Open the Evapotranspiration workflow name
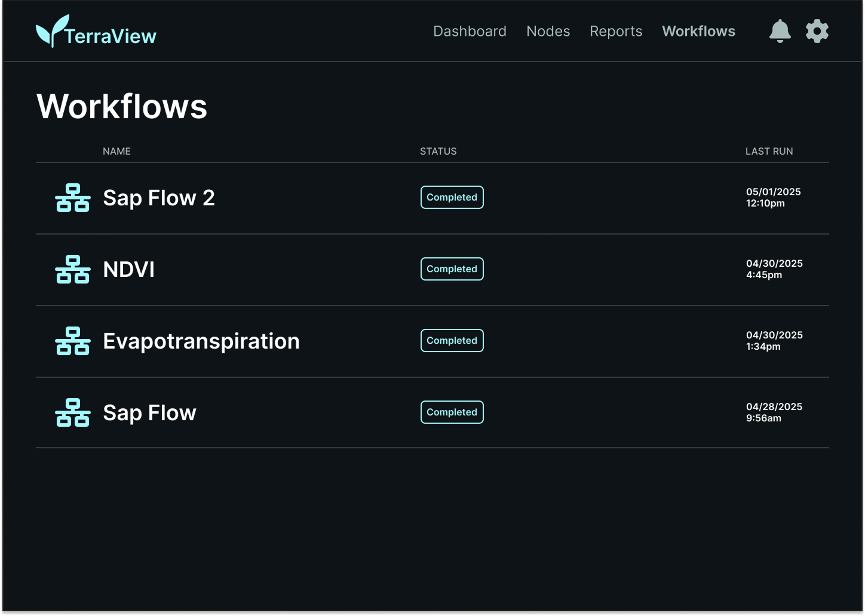 (201, 341)
